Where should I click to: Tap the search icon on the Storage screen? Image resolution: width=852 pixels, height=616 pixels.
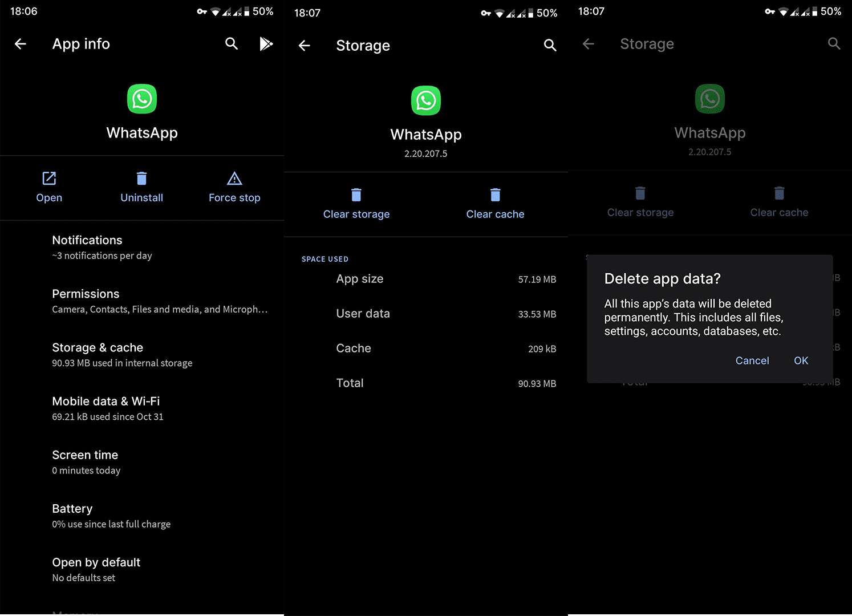(549, 45)
